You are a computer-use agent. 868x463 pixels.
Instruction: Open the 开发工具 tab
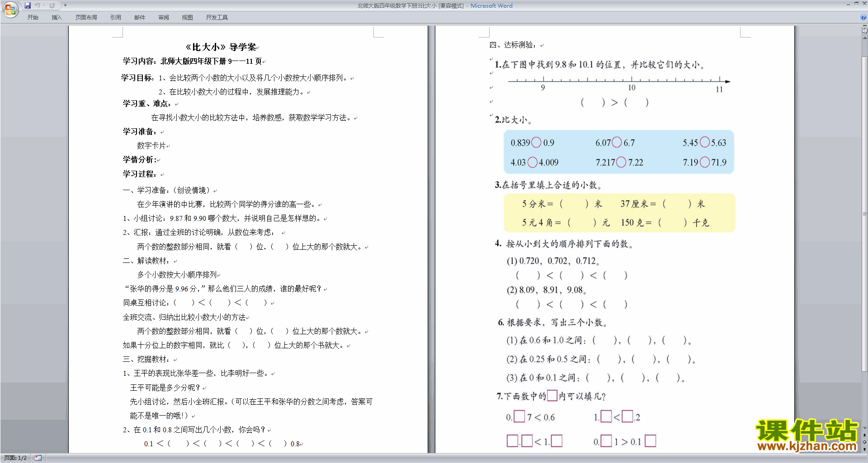(217, 18)
